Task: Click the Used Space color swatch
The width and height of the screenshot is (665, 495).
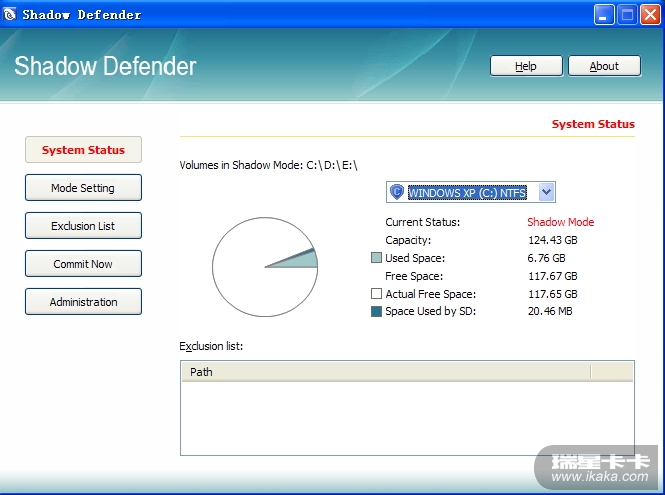Action: tap(376, 258)
